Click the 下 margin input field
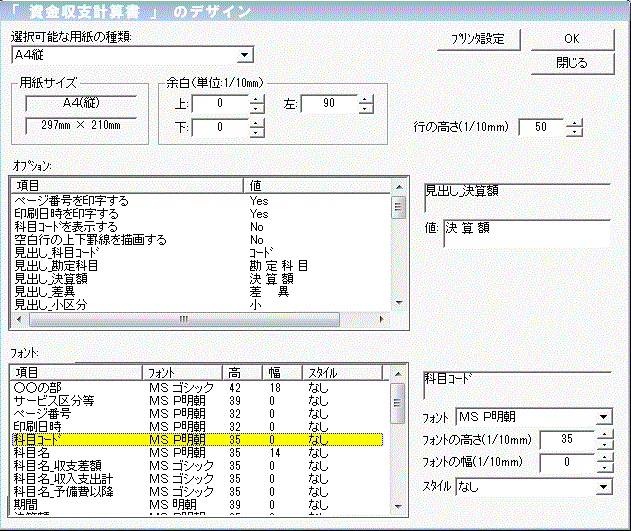 (220, 128)
